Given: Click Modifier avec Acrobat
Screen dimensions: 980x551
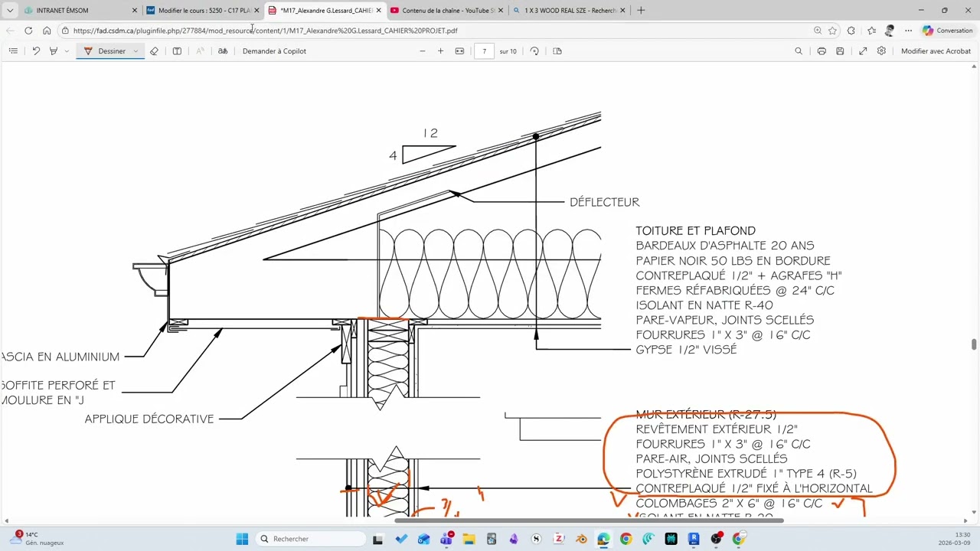Looking at the screenshot, I should (936, 51).
